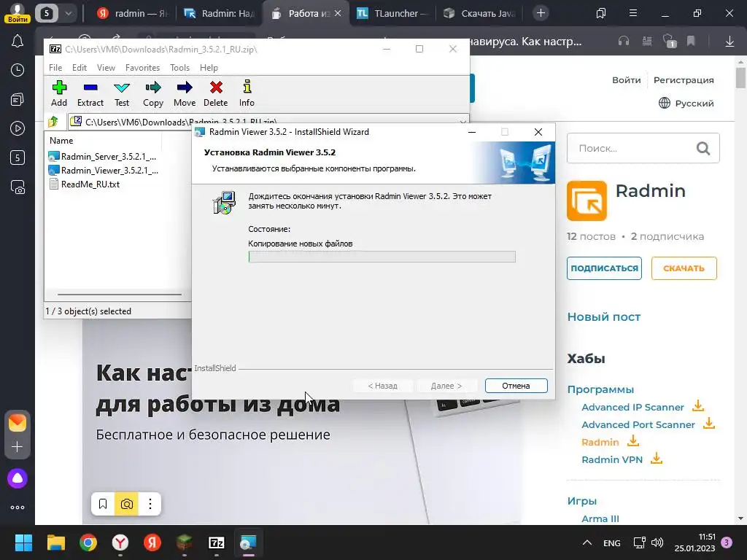747x560 pixels.
Task: Open Minecraft block icon in taskbar
Action: [x=185, y=542]
